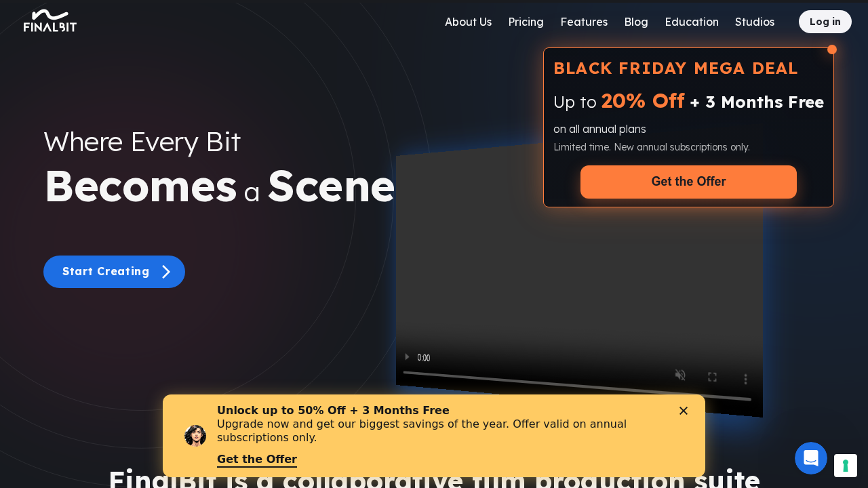Open the Features menu
The height and width of the screenshot is (488, 868).
coord(584,22)
